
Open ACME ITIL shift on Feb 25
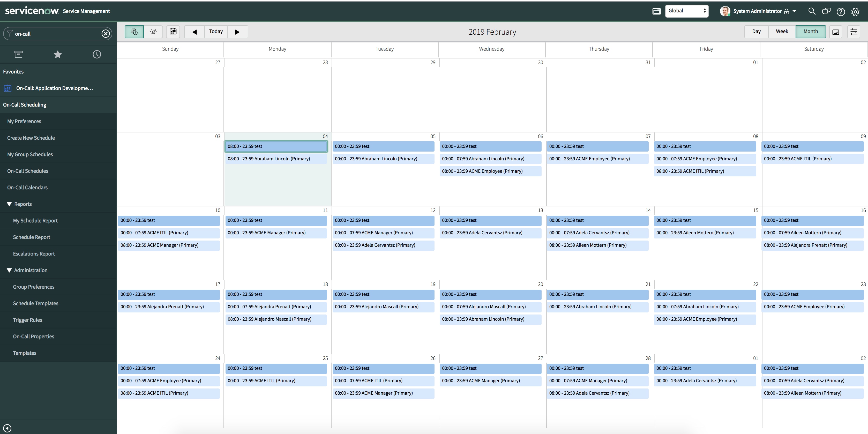pos(276,381)
